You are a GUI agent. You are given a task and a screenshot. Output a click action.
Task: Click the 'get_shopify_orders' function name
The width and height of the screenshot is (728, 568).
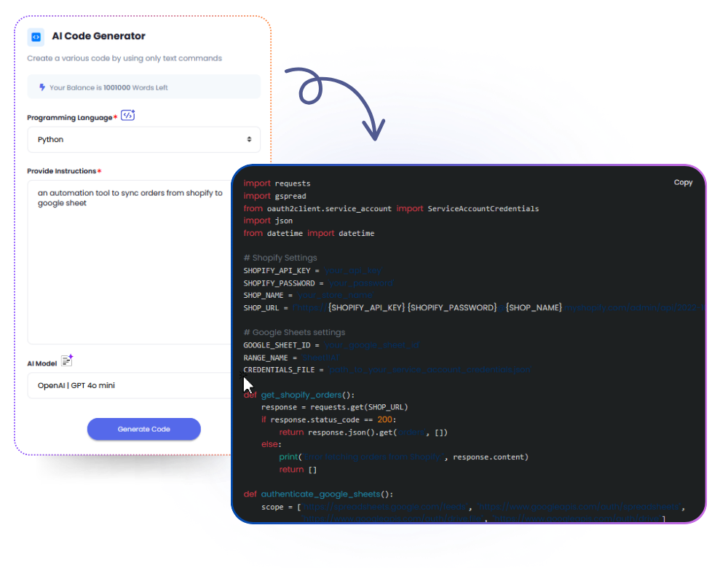(x=301, y=395)
